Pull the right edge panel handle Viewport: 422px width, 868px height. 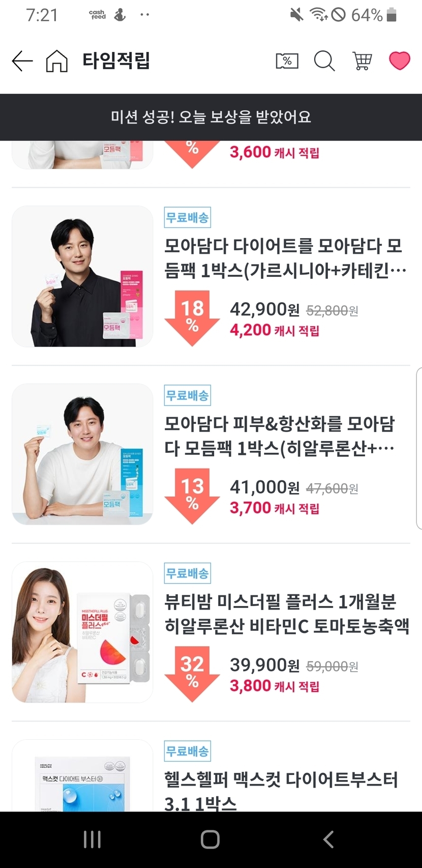coord(419,448)
